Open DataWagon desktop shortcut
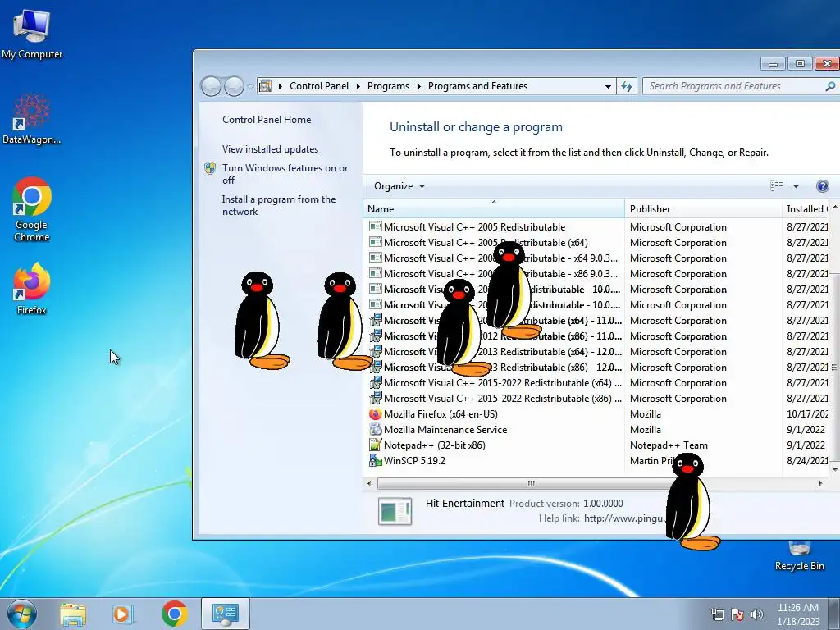Viewport: 840px width, 630px height. click(x=32, y=120)
